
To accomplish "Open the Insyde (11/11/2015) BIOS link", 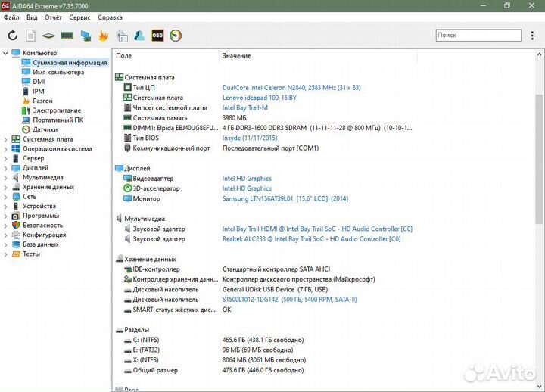I will pos(250,138).
